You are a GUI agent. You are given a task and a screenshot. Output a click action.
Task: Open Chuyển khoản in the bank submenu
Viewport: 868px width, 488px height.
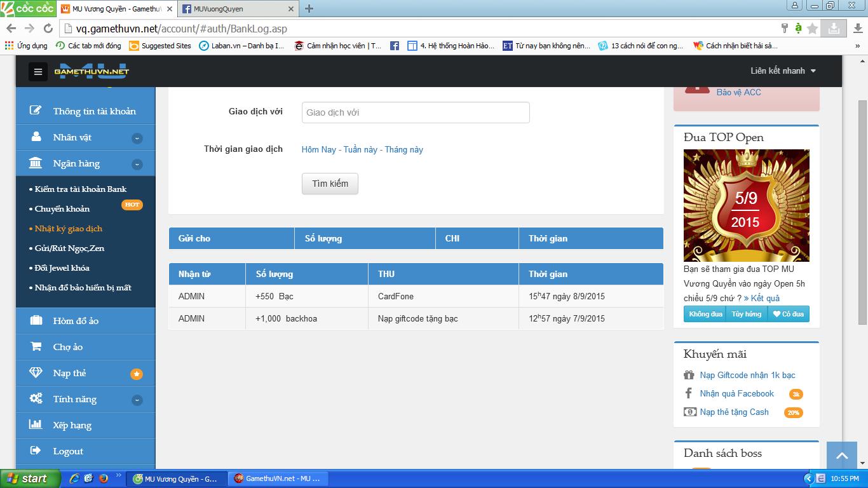click(x=62, y=208)
